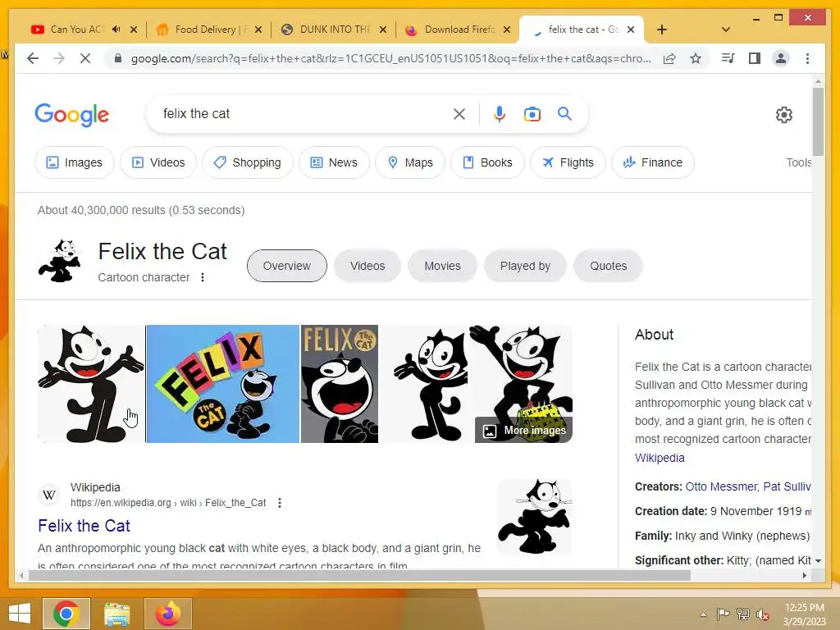Open the search Tools option
Screen dimensions: 840x630
pos(798,162)
